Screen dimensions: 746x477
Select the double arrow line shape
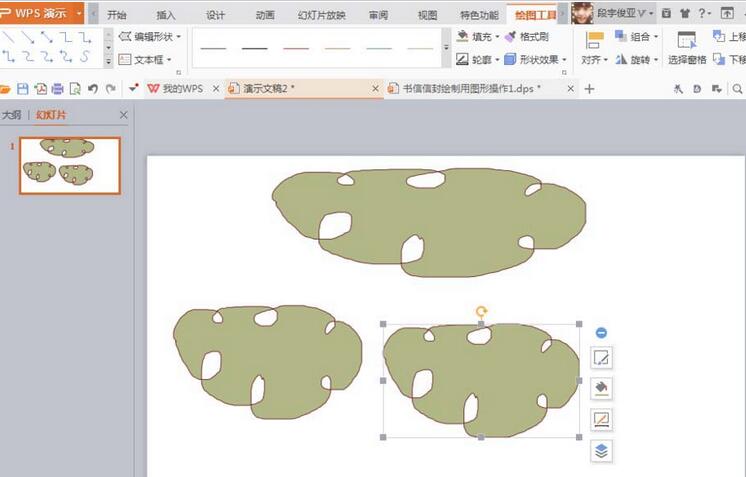[47, 37]
